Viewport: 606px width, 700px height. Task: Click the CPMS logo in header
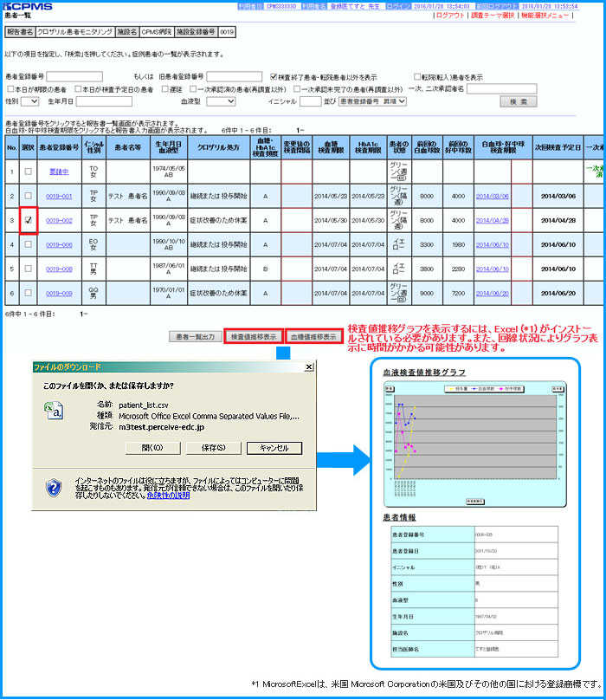click(27, 7)
